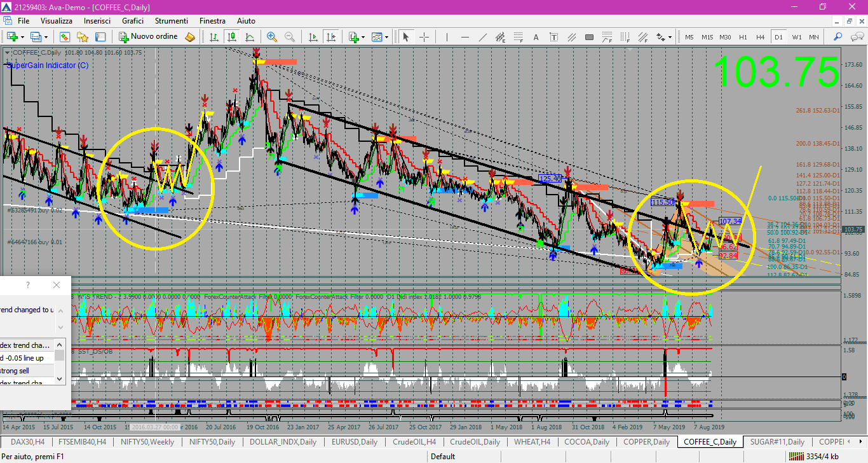Select the '-0.05 line up' alert row
The image size is (868, 463).
tap(27, 358)
